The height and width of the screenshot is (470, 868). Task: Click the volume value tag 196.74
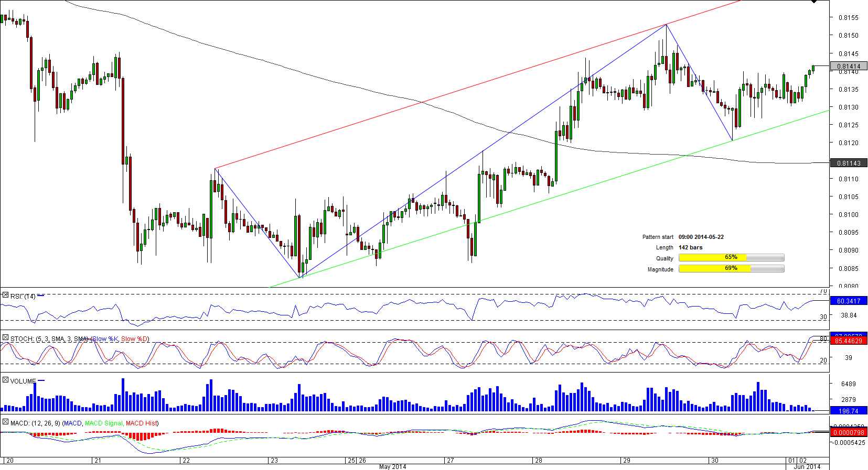(849, 411)
